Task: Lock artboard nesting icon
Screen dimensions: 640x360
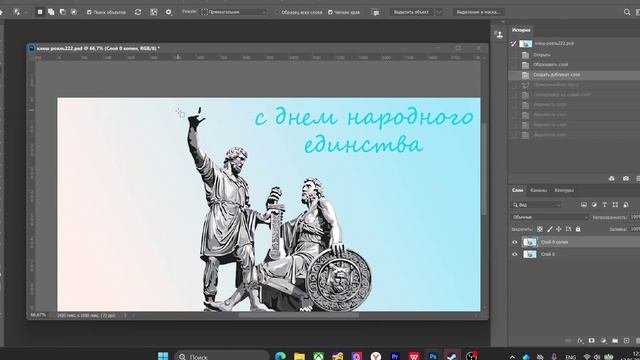Action: 568,229
